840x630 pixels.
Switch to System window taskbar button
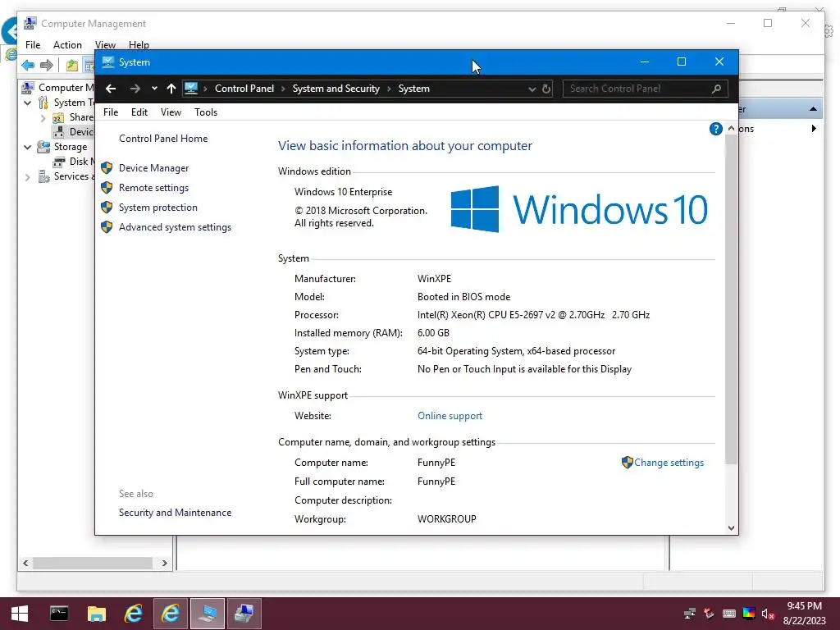pyautogui.click(x=208, y=614)
